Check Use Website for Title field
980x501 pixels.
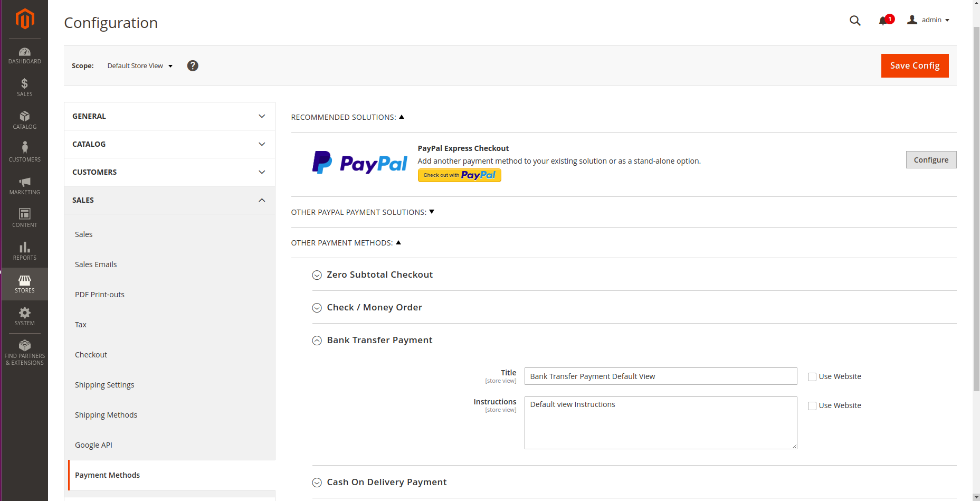(812, 377)
